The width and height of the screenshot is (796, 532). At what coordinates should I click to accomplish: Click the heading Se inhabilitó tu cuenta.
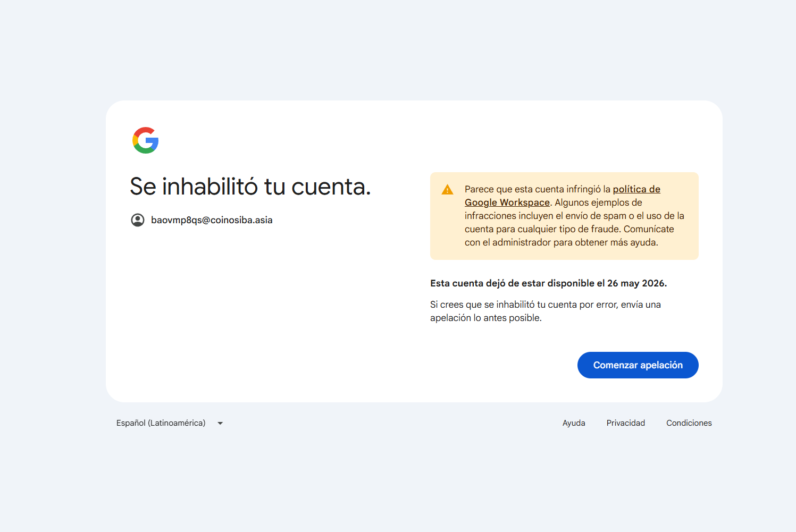[250, 187]
